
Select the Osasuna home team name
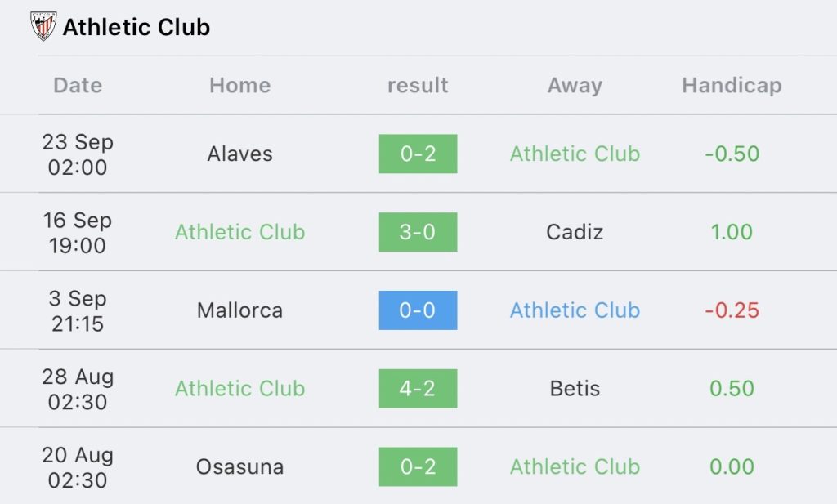click(x=240, y=466)
